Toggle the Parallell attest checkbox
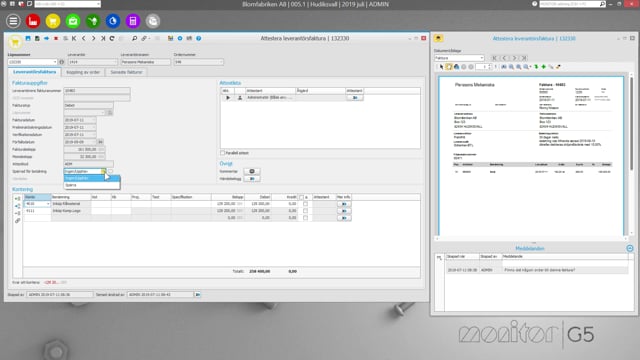640x360 pixels. (222, 153)
